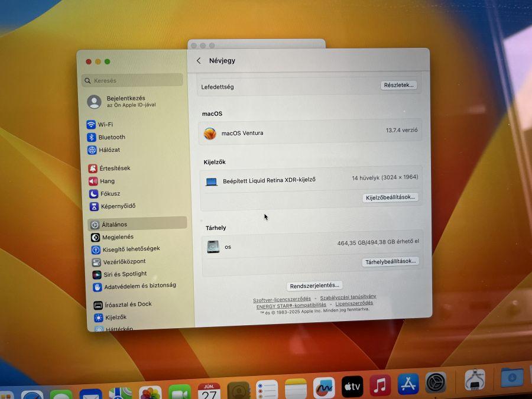Open Kijelzőbeállítások... display settings
The width and height of the screenshot is (532, 399).
390,197
